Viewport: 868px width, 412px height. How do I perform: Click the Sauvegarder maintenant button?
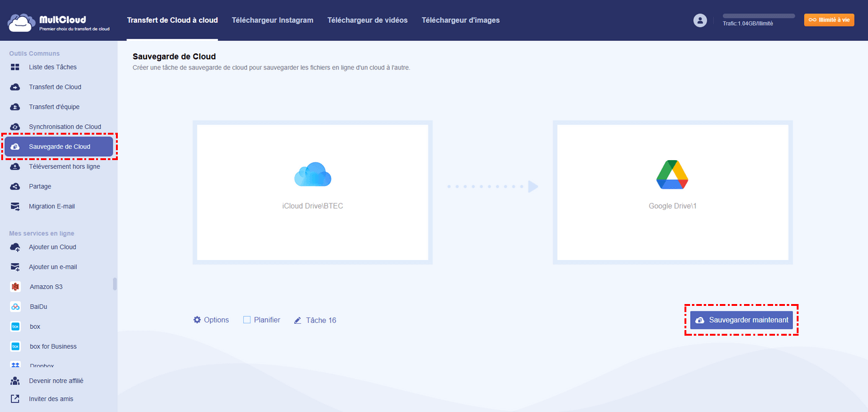[742, 320]
